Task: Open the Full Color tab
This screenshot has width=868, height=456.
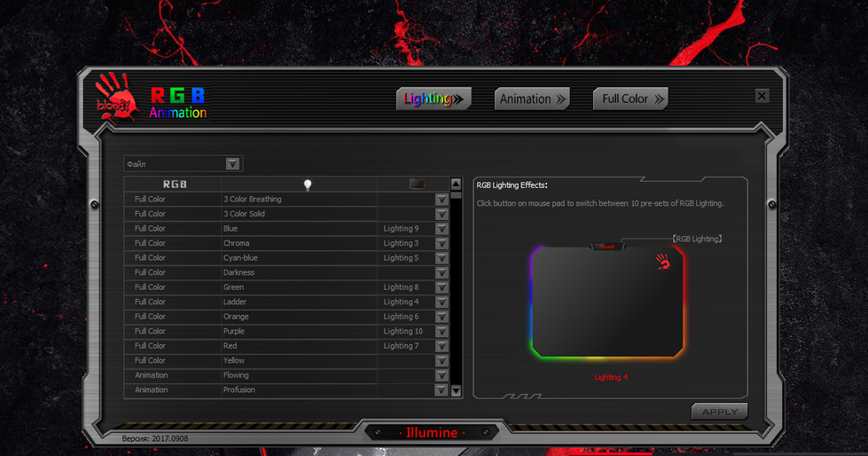Action: point(630,98)
